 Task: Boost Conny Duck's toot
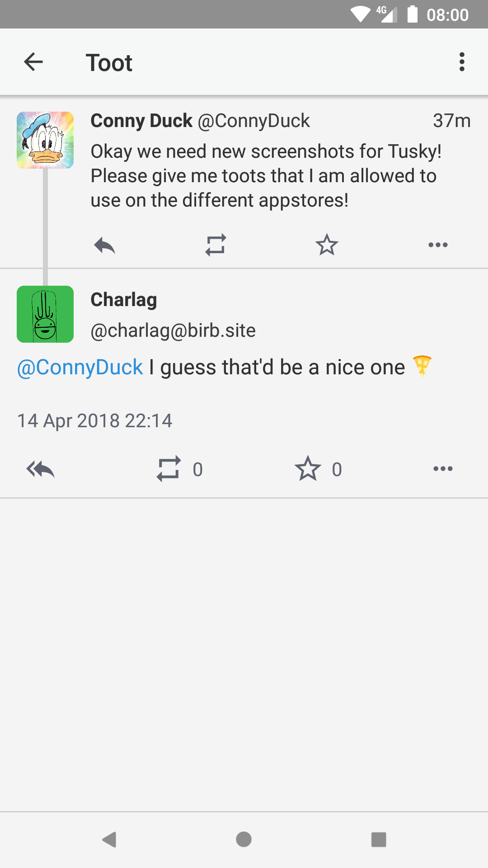216,245
